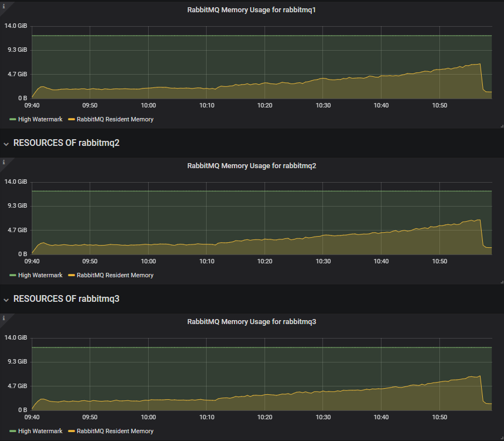
Task: Open the rabbitmq3 memory panel title menu
Action: coord(252,321)
